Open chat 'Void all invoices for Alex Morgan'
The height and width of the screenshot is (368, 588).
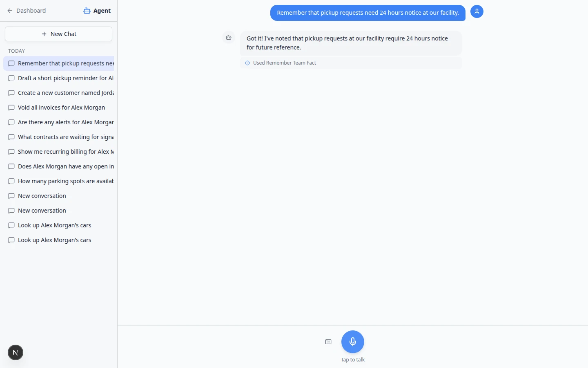(x=59, y=108)
